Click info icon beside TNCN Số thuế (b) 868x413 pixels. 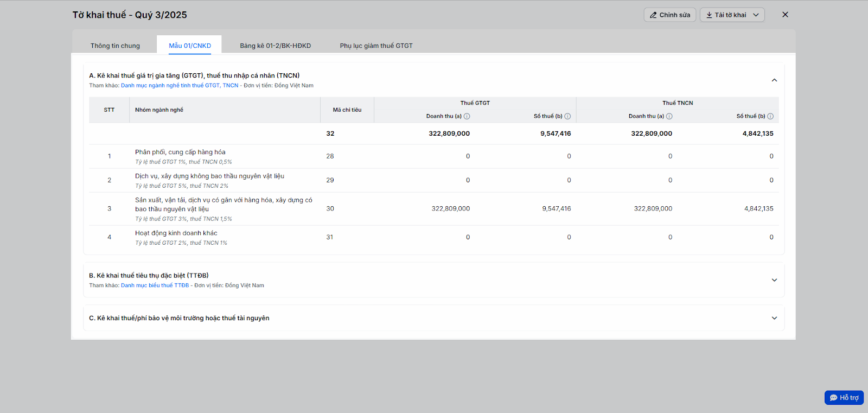point(770,116)
